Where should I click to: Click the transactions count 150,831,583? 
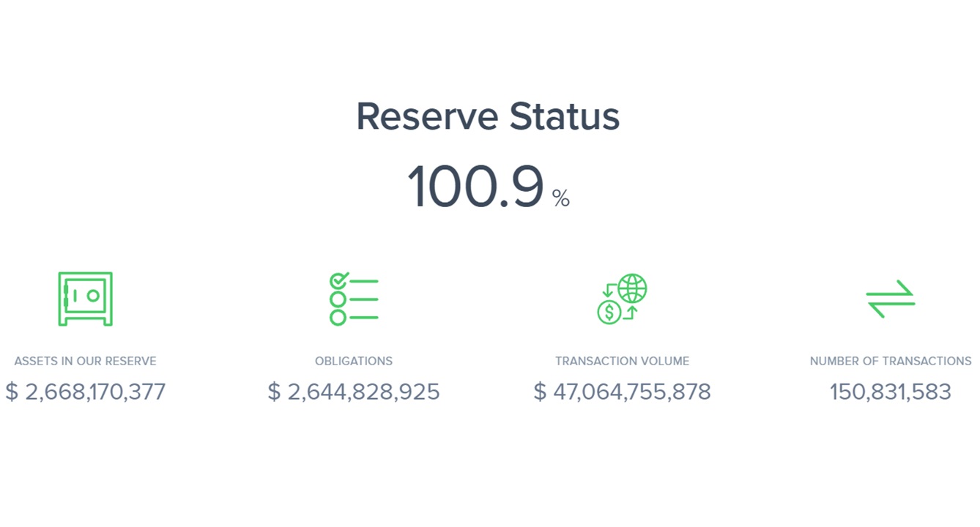tap(890, 392)
